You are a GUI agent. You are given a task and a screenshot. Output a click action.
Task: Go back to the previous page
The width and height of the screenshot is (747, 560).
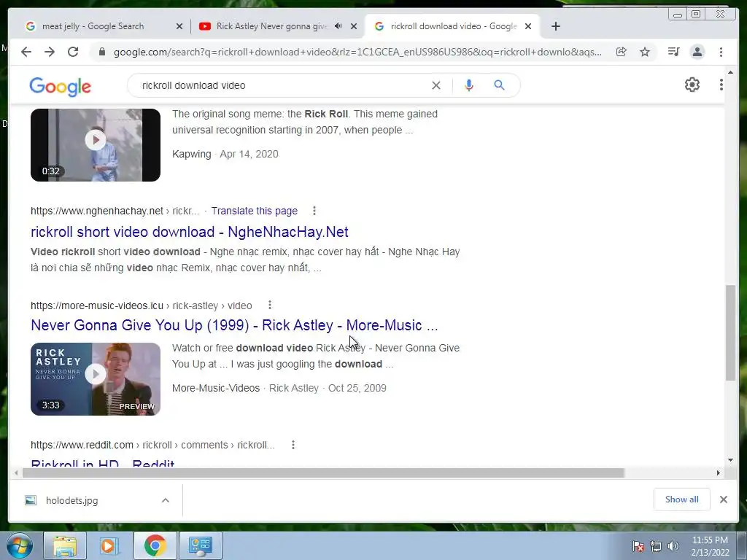coord(26,52)
